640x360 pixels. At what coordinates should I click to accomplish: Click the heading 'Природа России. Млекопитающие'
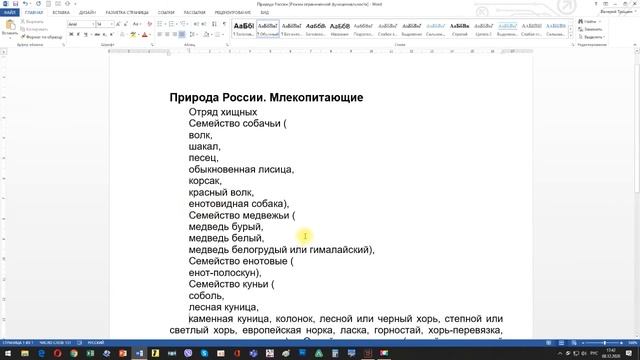tap(266, 98)
